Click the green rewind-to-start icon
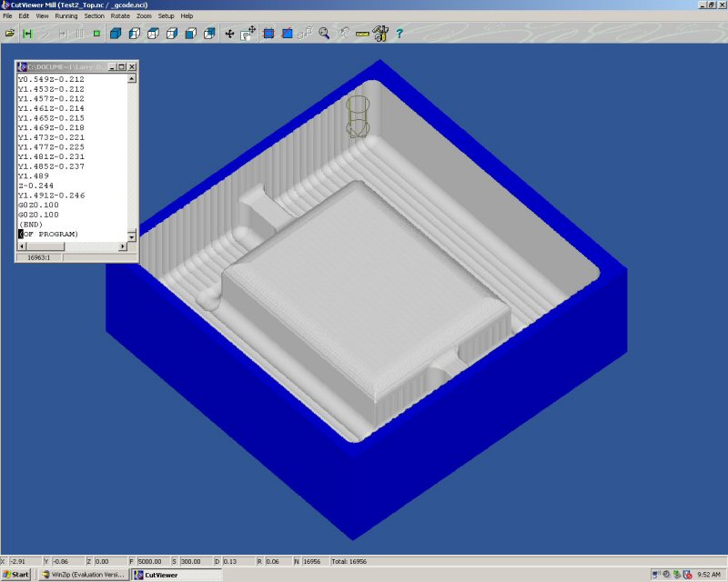Viewport: 728px width, 582px height. 28,34
